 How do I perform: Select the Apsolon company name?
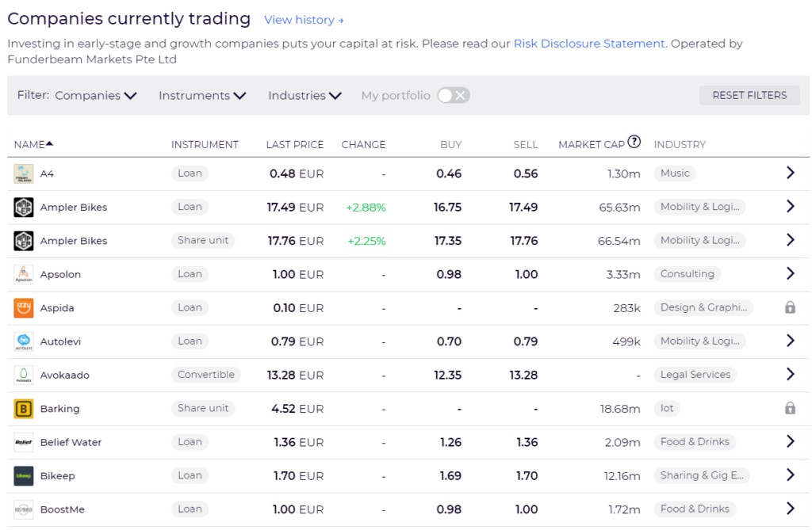[60, 274]
